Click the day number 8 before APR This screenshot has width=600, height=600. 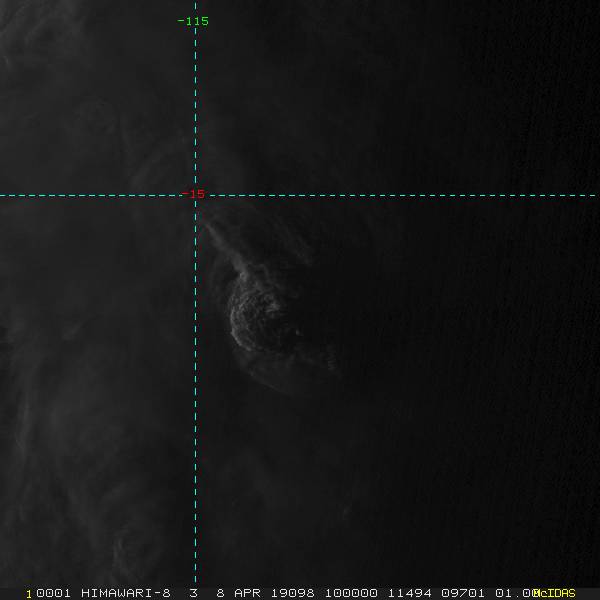pyautogui.click(x=221, y=593)
